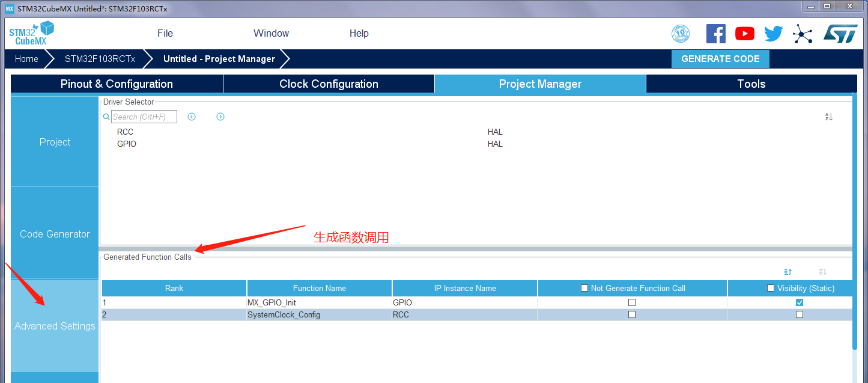Click the enabled blue rank sort icon
868x383 pixels.
click(788, 272)
